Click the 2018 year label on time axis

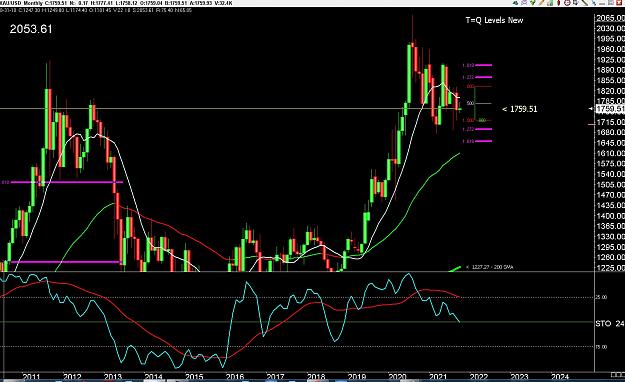(316, 377)
